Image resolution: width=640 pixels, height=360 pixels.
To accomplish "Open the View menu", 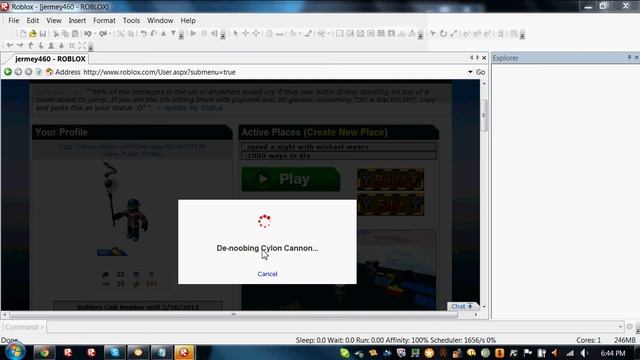I will tap(53, 20).
